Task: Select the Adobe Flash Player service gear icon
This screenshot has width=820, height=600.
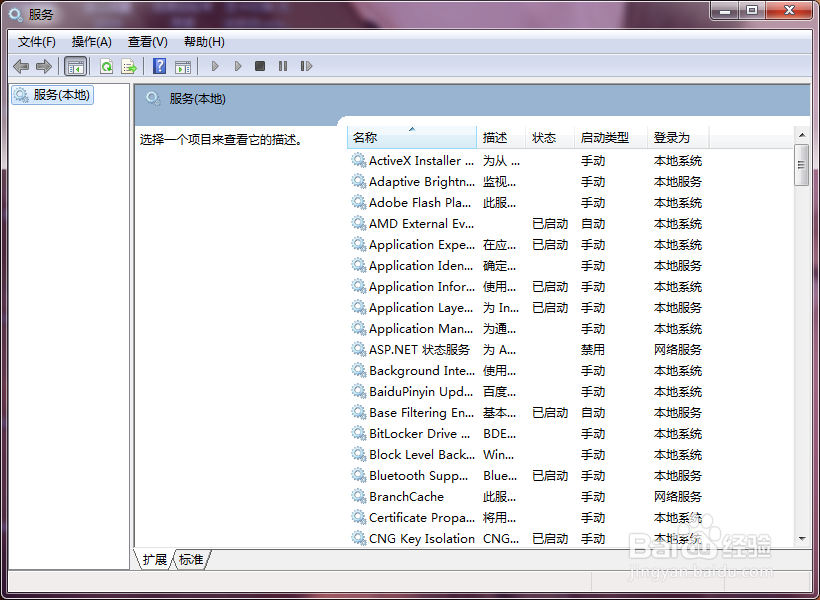Action: (358, 202)
